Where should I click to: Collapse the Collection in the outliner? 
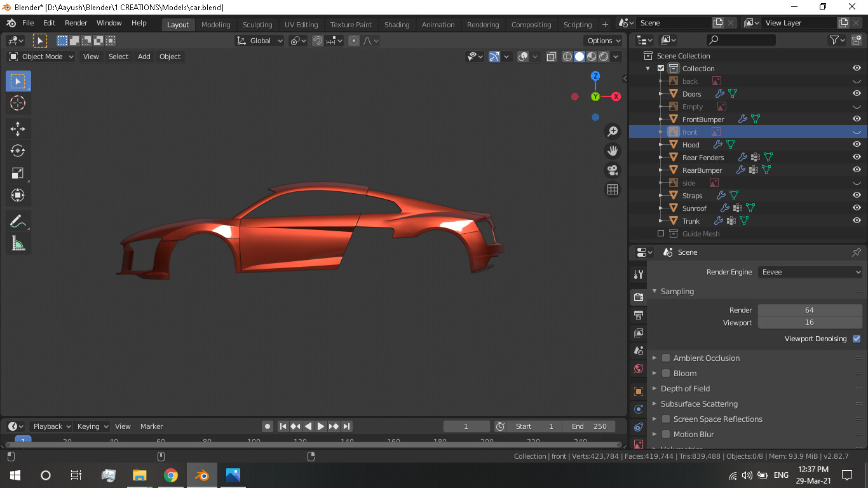(648, 68)
